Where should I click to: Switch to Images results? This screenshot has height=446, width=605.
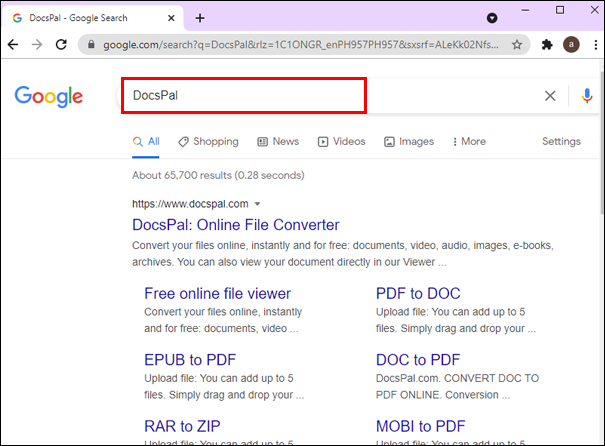[409, 142]
